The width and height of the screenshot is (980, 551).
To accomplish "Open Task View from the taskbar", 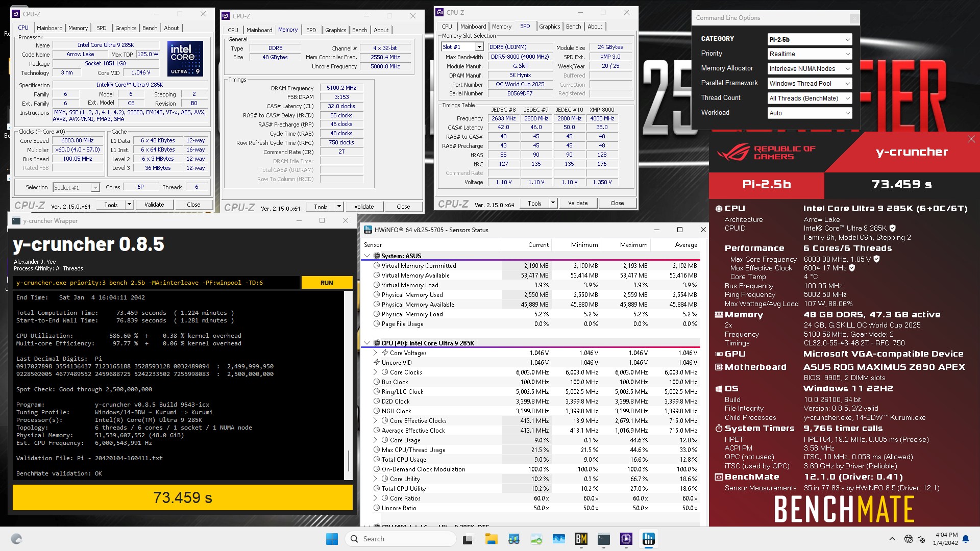I will tap(468, 539).
